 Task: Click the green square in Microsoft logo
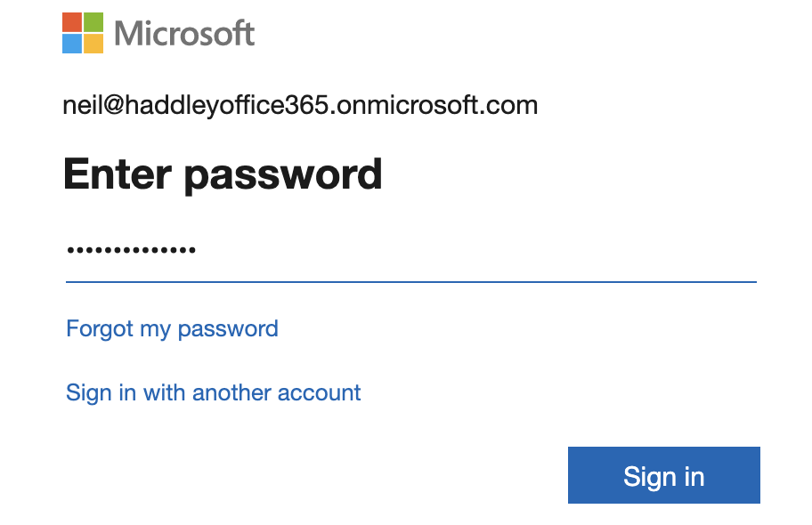coord(94,22)
